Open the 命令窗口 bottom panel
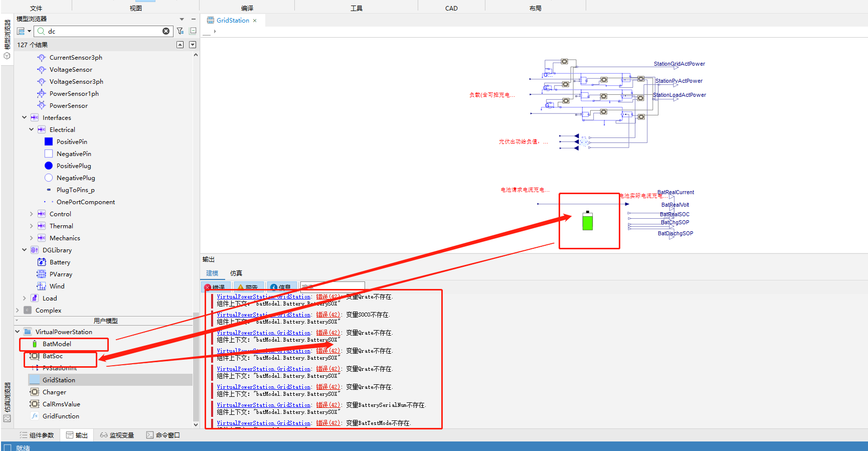The image size is (868, 451). (x=163, y=435)
